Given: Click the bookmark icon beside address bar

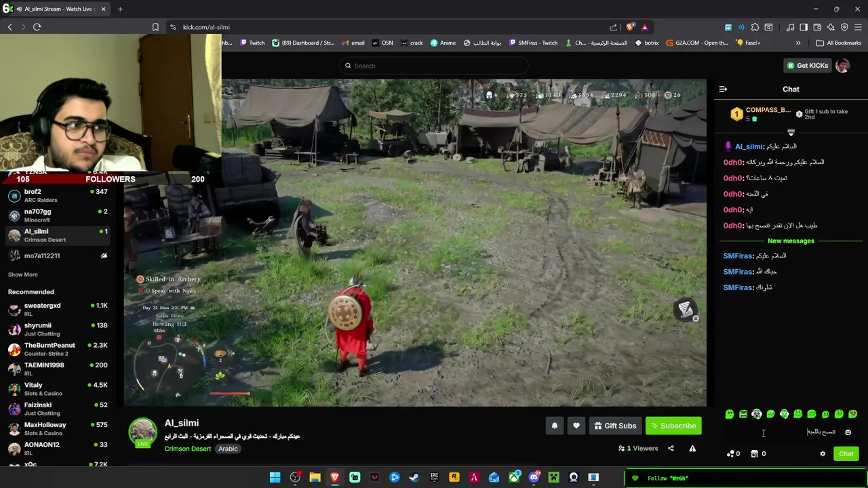Looking at the screenshot, I should (x=155, y=27).
